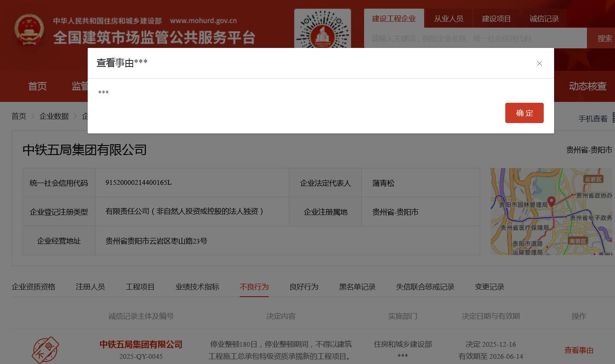Open the 黑名单记录 tab
This screenshot has height=364, width=615.
(x=357, y=287)
